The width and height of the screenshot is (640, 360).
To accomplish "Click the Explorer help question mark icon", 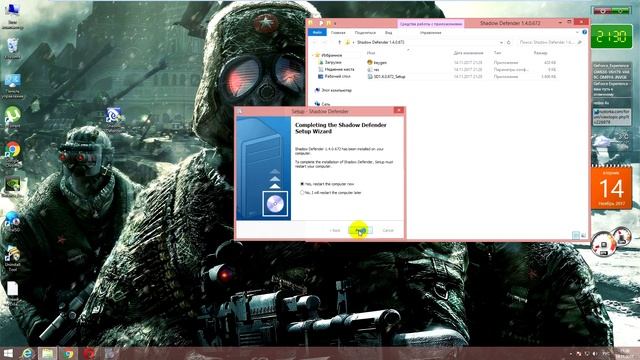I will click(584, 32).
